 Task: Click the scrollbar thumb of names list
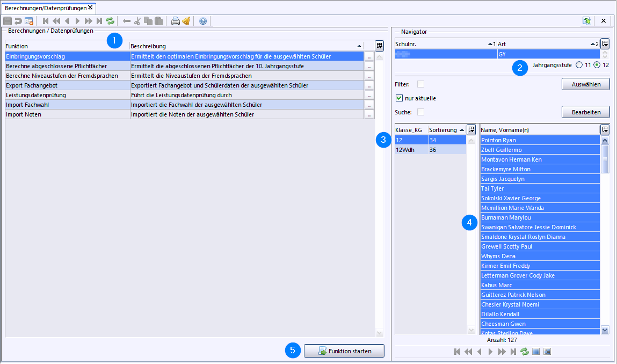pos(605,159)
